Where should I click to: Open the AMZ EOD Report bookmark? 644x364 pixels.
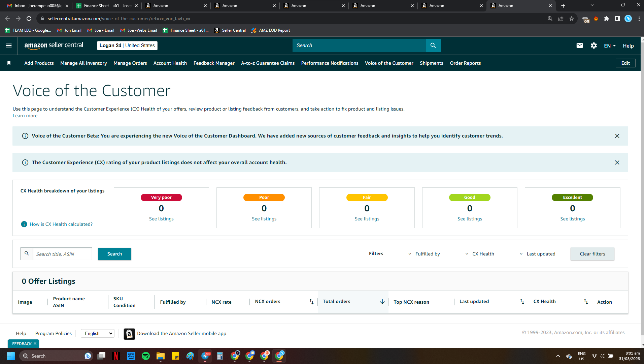click(x=270, y=30)
